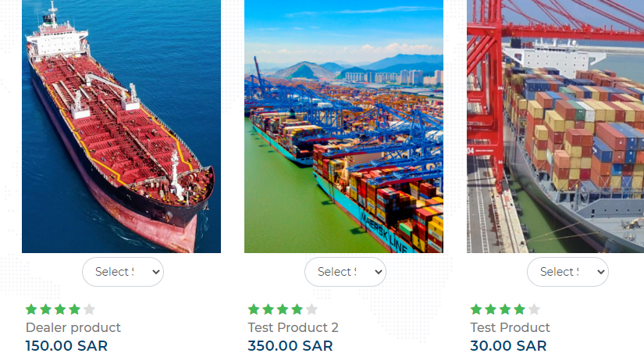Click the 150.00 SAR price
Screen dimensions: 644x364
(66, 345)
